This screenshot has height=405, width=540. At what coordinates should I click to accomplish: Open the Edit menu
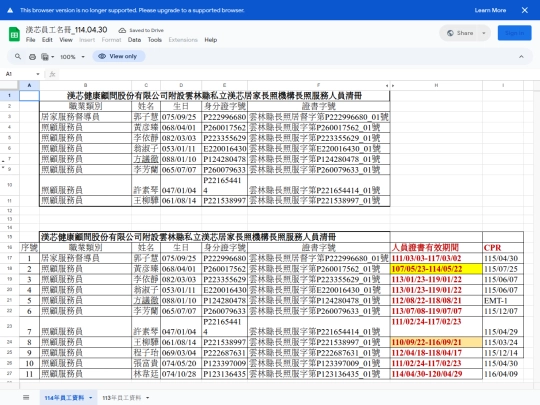(47, 40)
